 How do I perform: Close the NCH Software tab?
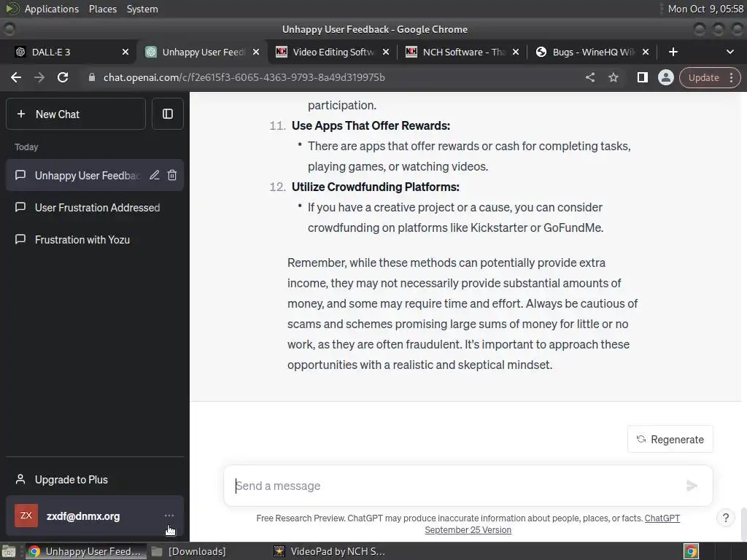516,52
